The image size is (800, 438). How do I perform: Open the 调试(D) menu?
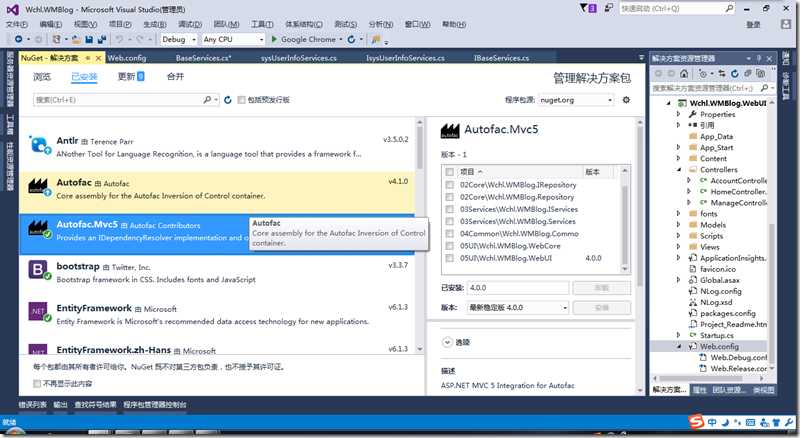click(x=190, y=24)
